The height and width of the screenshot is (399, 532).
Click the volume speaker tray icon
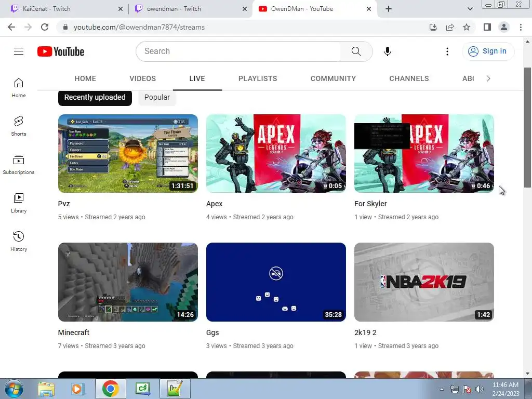pyautogui.click(x=480, y=389)
